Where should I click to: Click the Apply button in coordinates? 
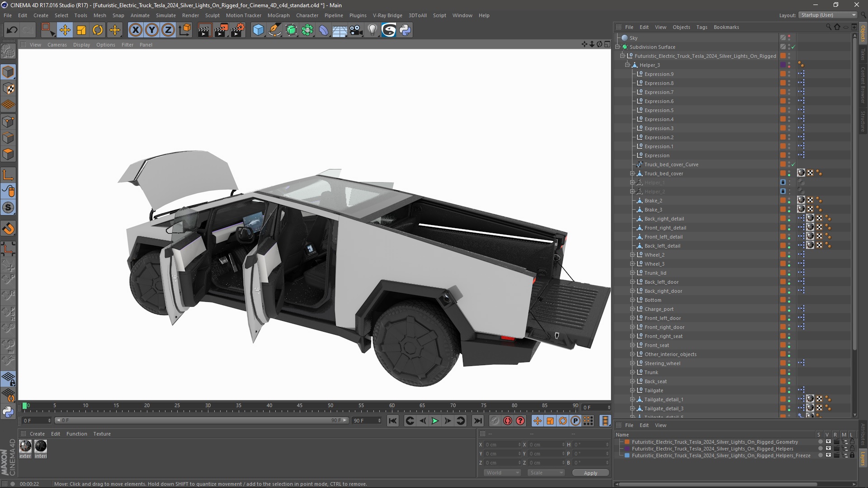click(590, 473)
